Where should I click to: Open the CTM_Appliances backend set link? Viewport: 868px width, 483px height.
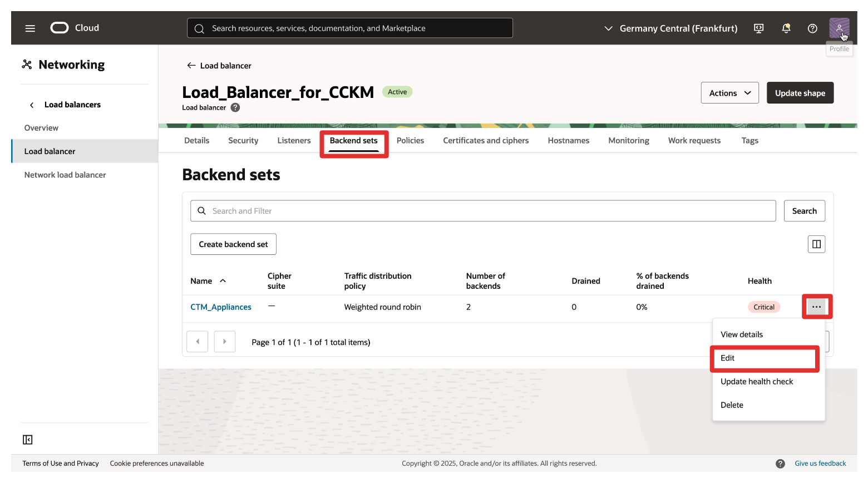coord(221,307)
